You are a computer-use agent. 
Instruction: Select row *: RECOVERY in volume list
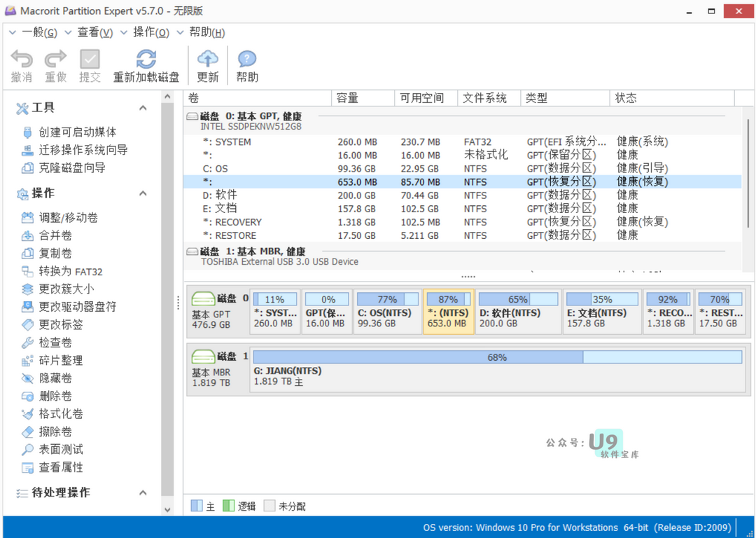click(x=463, y=223)
